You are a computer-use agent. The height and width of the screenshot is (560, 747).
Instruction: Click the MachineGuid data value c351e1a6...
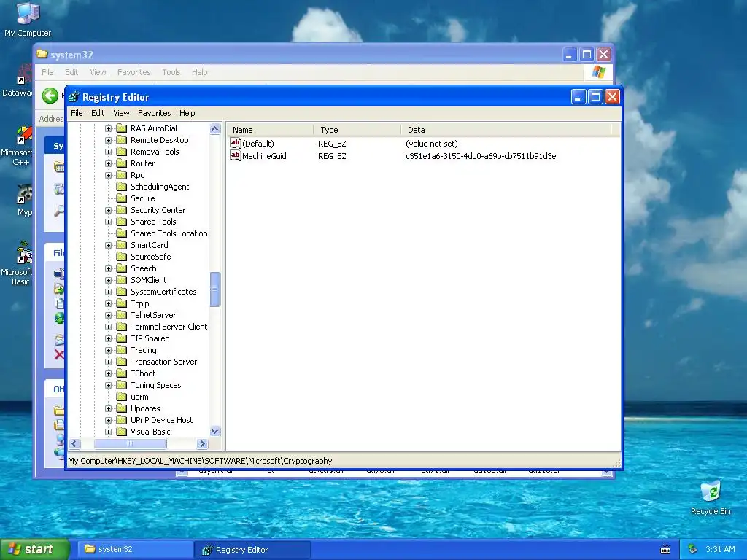[x=481, y=156]
